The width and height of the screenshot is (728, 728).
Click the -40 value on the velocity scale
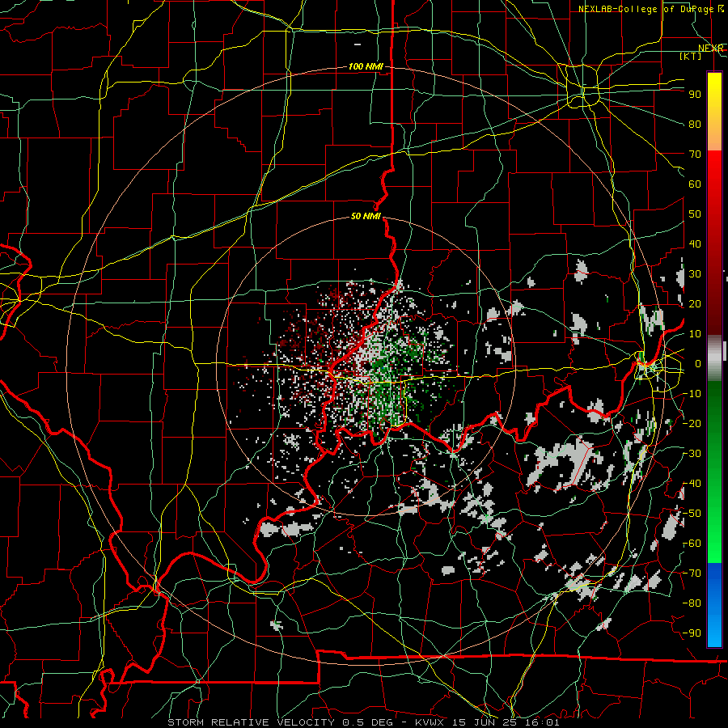(692, 484)
